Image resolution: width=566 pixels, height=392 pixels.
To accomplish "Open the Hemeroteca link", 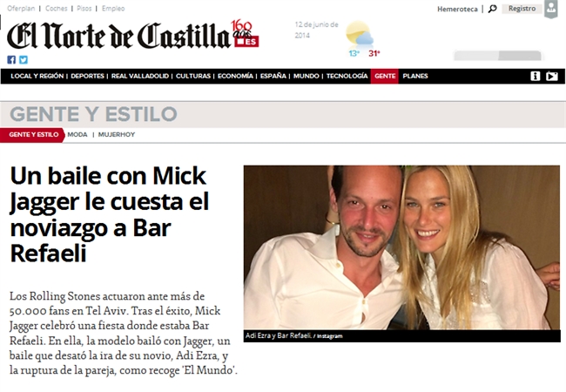I will [457, 9].
